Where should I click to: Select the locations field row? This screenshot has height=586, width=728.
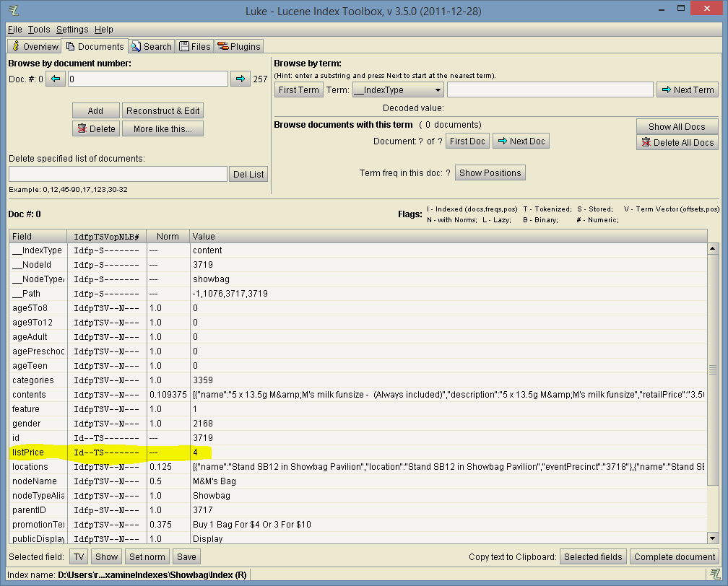pyautogui.click(x=357, y=467)
